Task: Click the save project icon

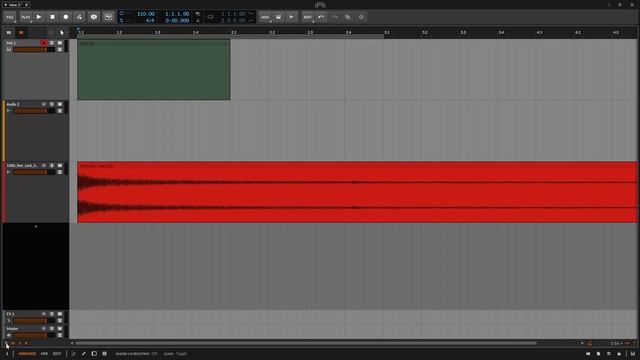Action: 278,17
